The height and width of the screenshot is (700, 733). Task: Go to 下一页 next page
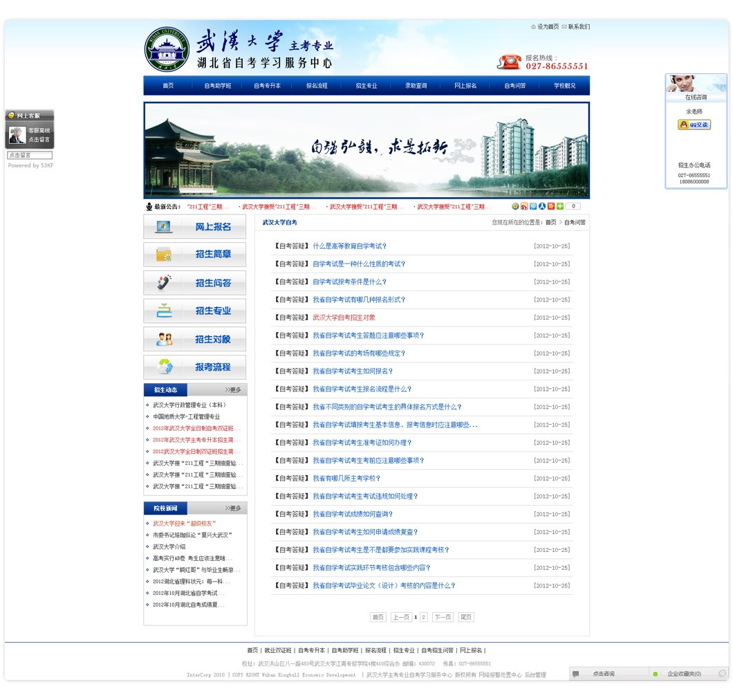pyautogui.click(x=443, y=617)
